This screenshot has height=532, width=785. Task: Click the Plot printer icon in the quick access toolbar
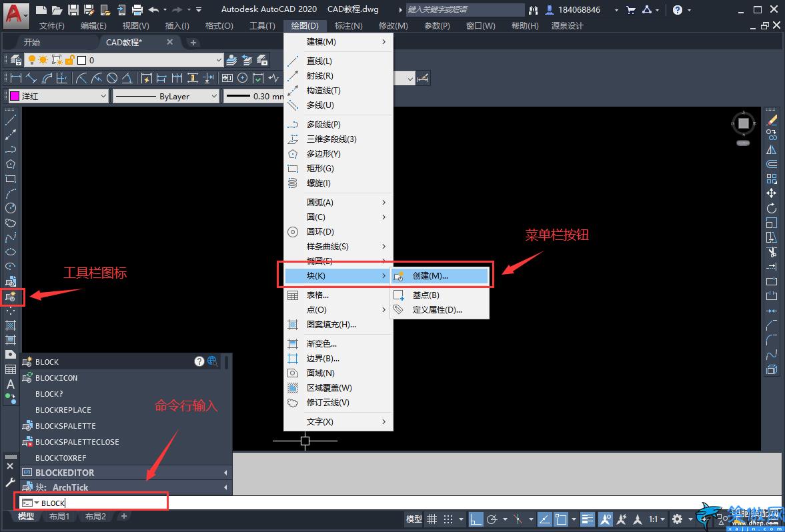[x=137, y=9]
